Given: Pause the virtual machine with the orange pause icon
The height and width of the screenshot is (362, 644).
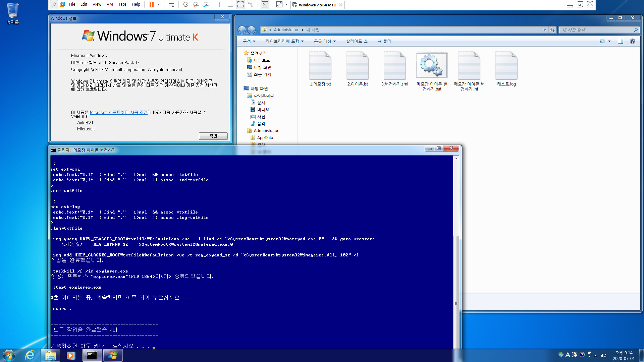Looking at the screenshot, I should pos(152,4).
